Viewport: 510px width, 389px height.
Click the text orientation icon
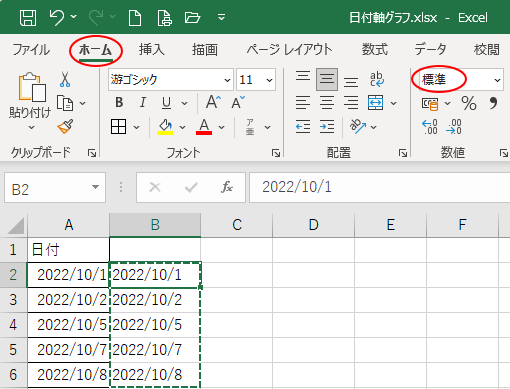tap(358, 127)
